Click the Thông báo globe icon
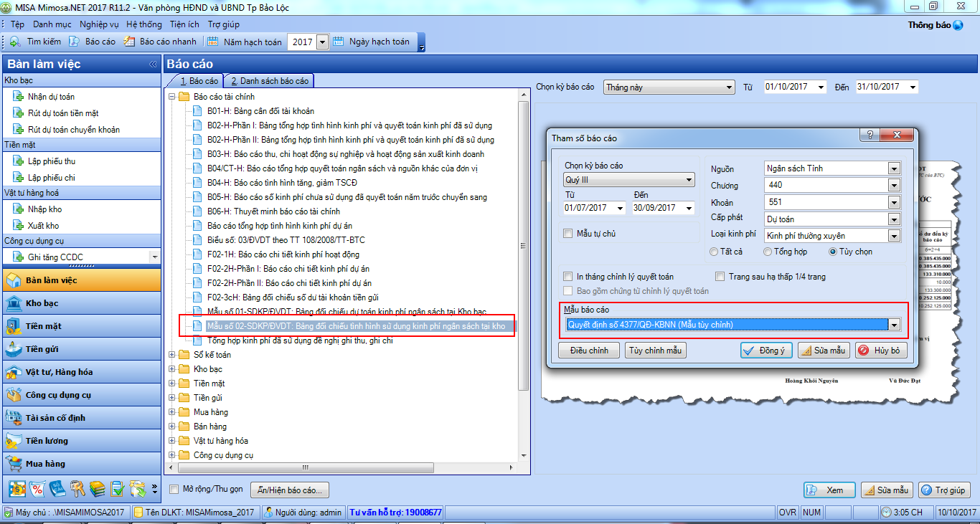980x524 pixels. (958, 25)
